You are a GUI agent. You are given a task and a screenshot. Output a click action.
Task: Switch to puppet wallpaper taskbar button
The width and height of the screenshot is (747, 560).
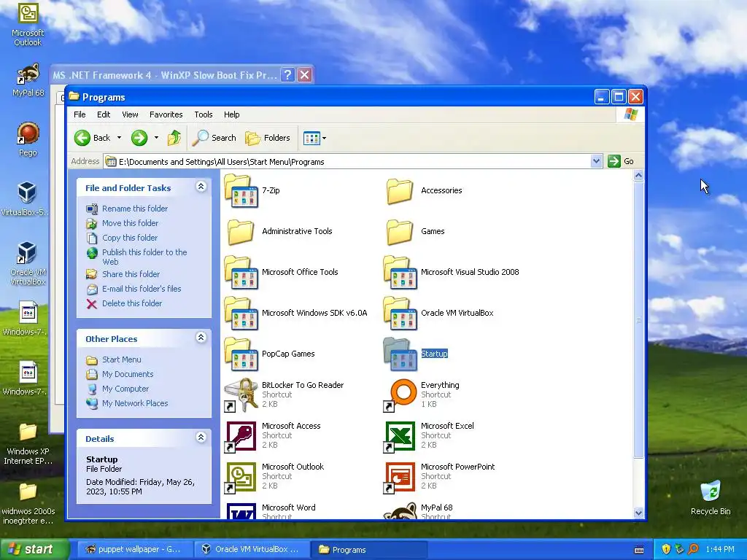pos(135,550)
